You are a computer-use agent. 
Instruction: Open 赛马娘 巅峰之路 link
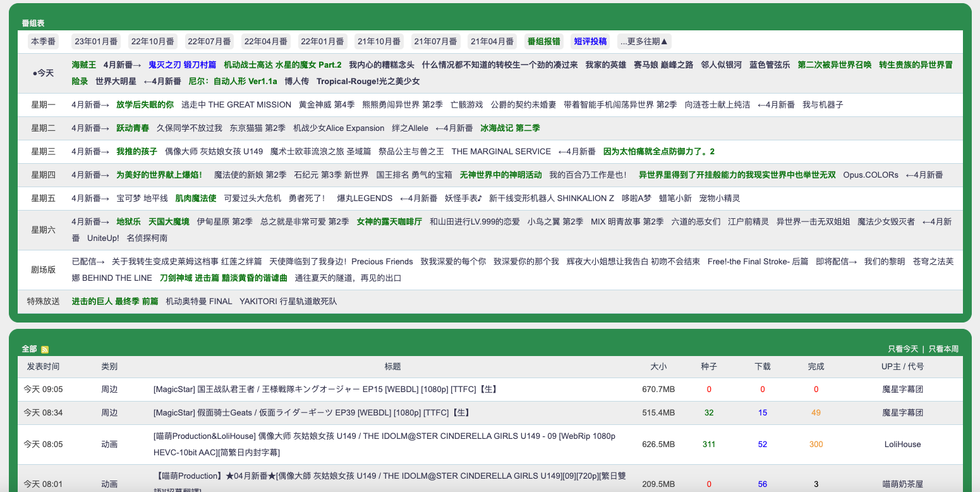pyautogui.click(x=663, y=65)
